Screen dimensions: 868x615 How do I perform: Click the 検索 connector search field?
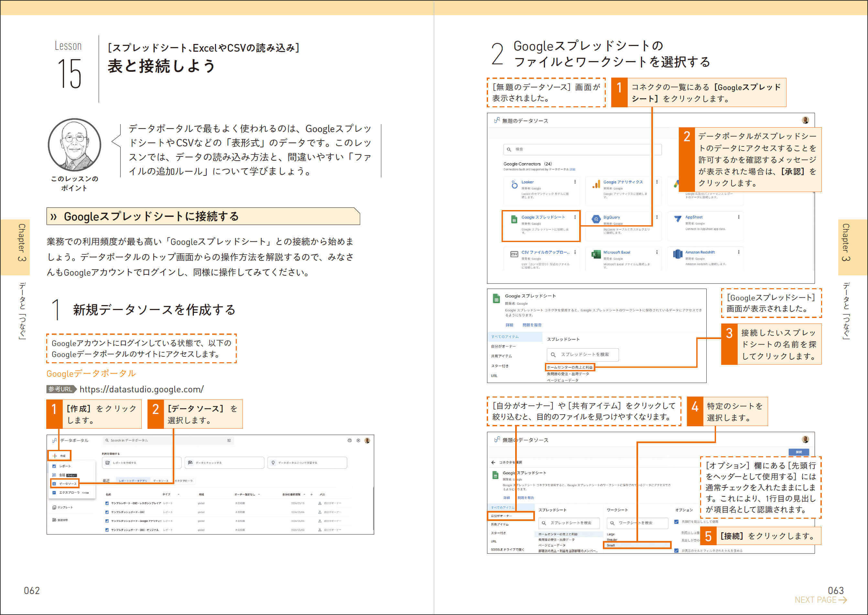(582, 149)
